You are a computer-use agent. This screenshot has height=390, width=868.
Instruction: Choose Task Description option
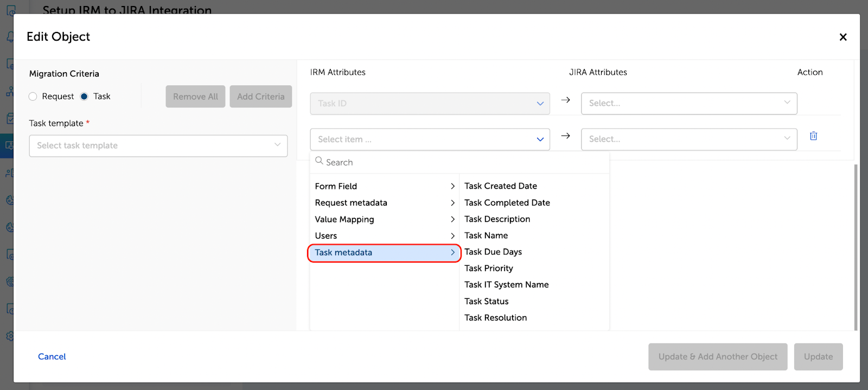497,219
